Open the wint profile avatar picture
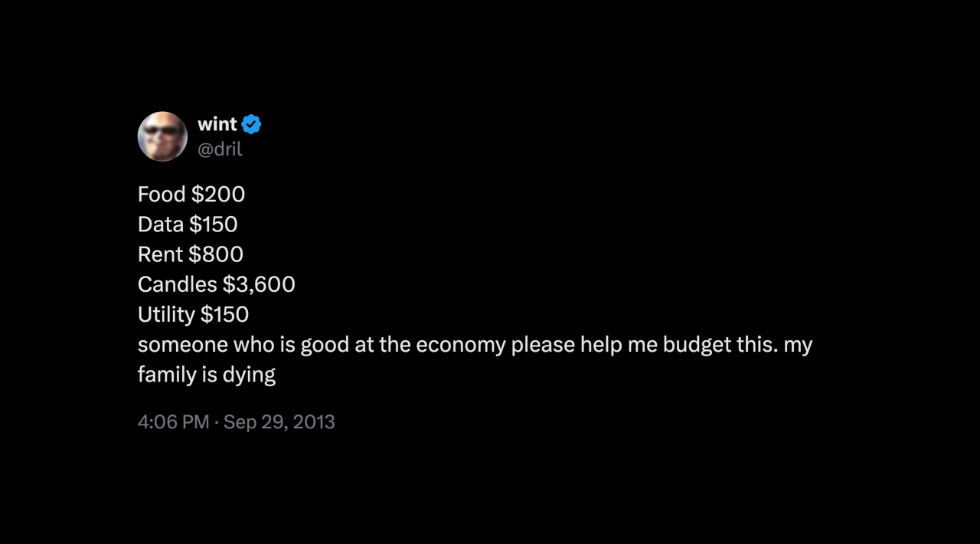The image size is (980, 544). tap(162, 136)
